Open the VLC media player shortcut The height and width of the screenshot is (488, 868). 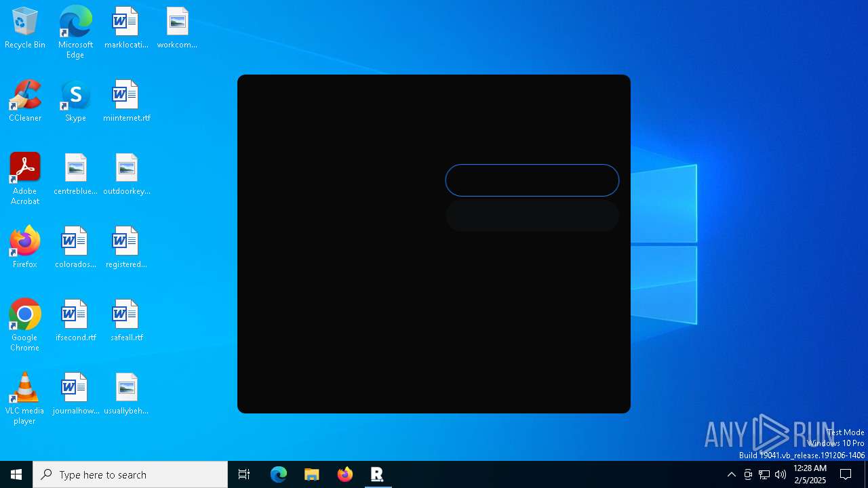tap(25, 399)
